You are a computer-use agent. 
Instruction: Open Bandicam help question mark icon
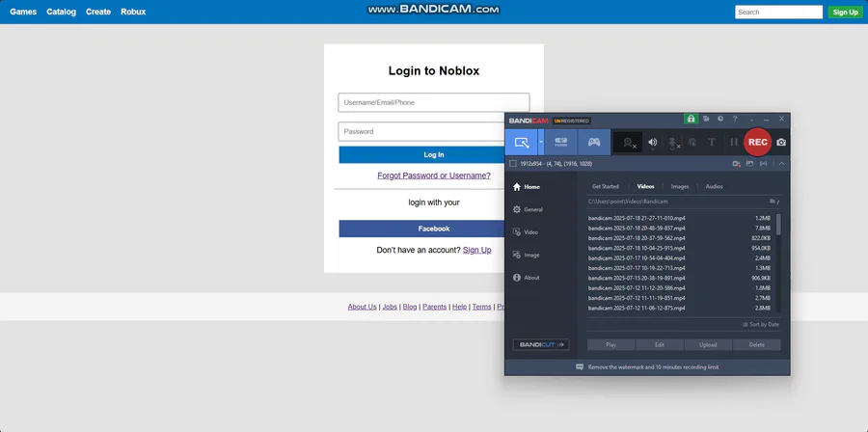pyautogui.click(x=735, y=119)
